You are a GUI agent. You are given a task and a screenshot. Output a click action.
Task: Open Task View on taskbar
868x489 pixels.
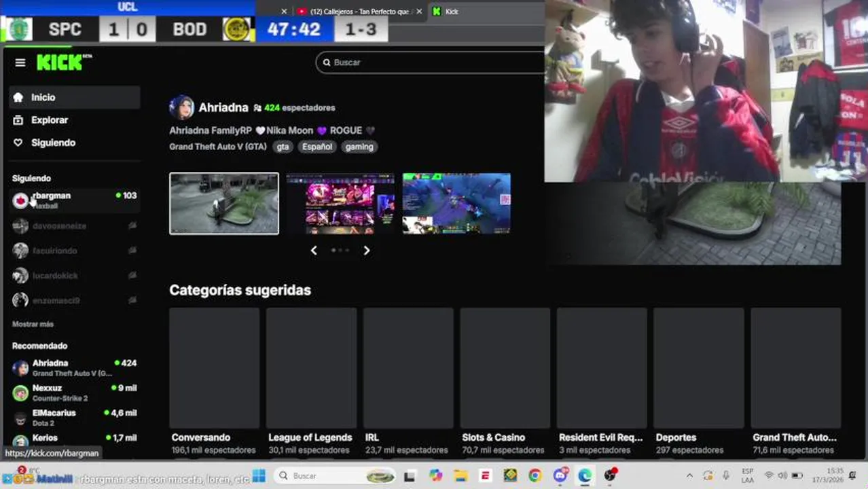(x=410, y=476)
